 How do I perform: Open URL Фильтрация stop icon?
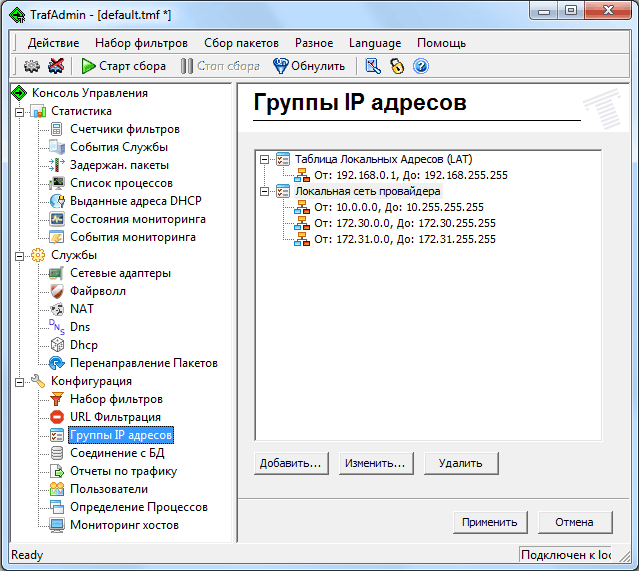pyautogui.click(x=57, y=417)
